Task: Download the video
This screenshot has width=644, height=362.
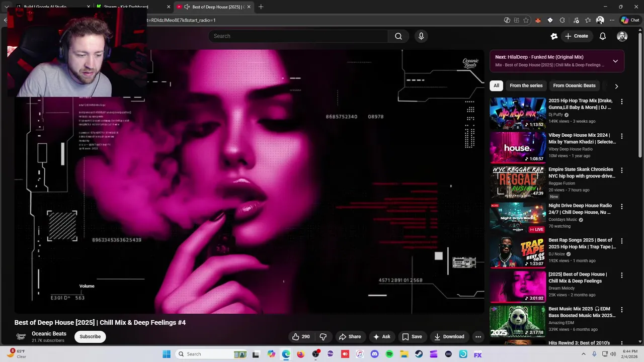Action: [449, 337]
